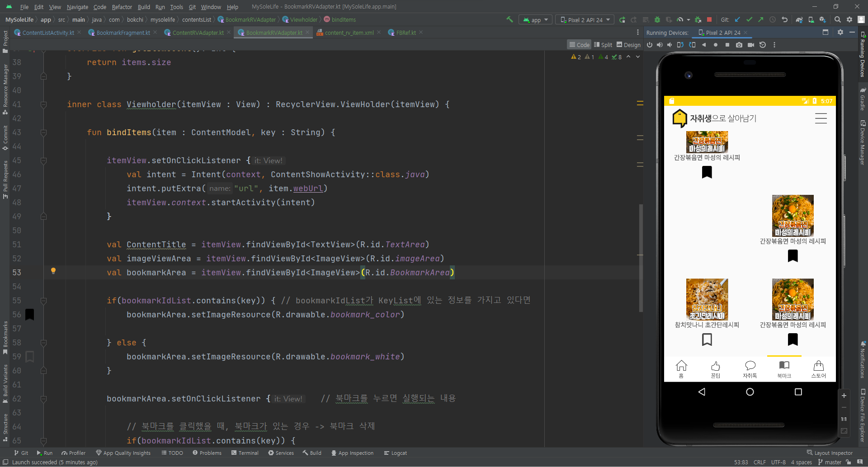Toggle the line 56 gutter bookmark
868x467 pixels.
tap(30, 314)
